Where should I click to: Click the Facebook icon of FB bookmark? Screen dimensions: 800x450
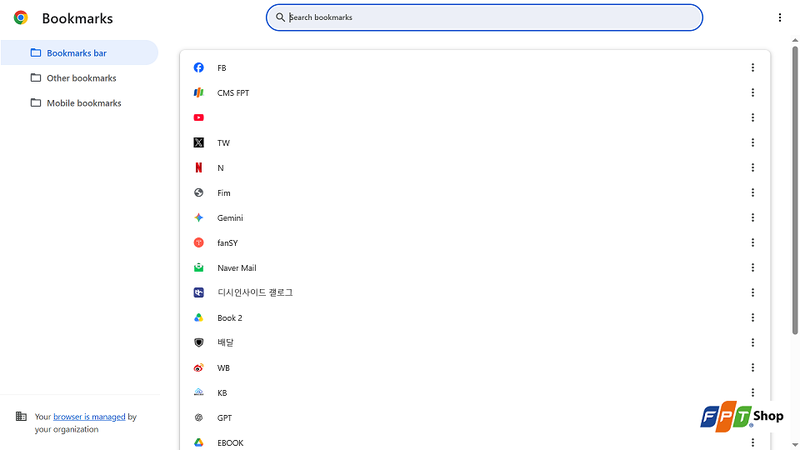[198, 68]
